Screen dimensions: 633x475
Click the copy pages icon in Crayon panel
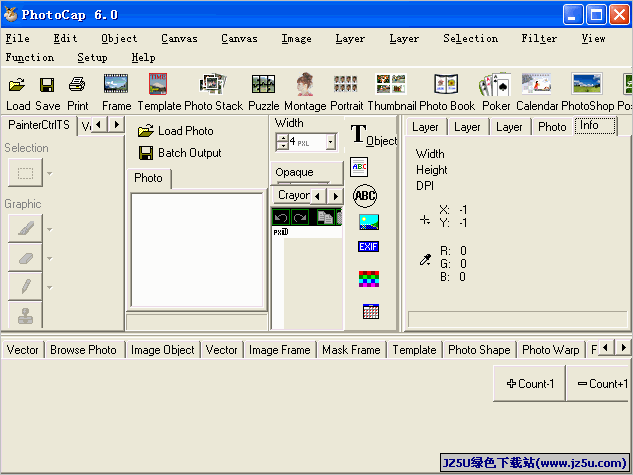(325, 218)
